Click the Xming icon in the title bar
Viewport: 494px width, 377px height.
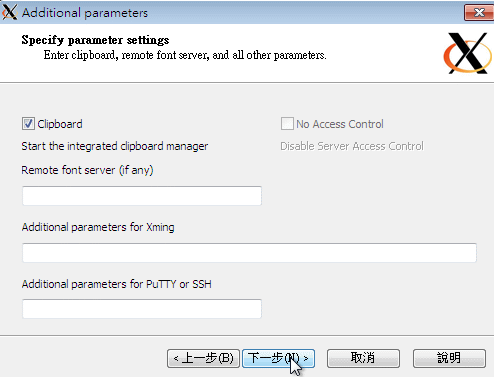[x=9, y=12]
